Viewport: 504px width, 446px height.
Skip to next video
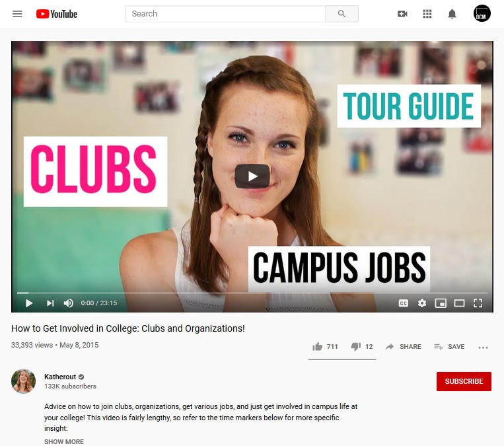click(50, 303)
